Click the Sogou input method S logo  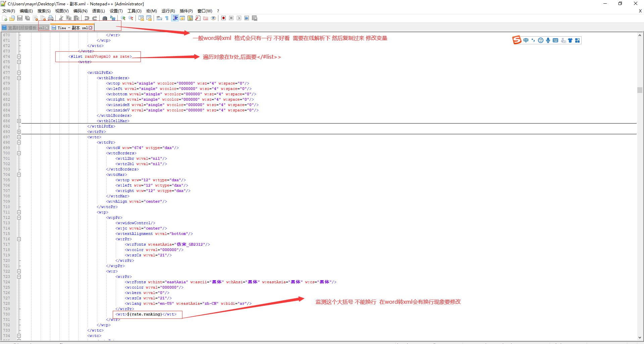[517, 40]
